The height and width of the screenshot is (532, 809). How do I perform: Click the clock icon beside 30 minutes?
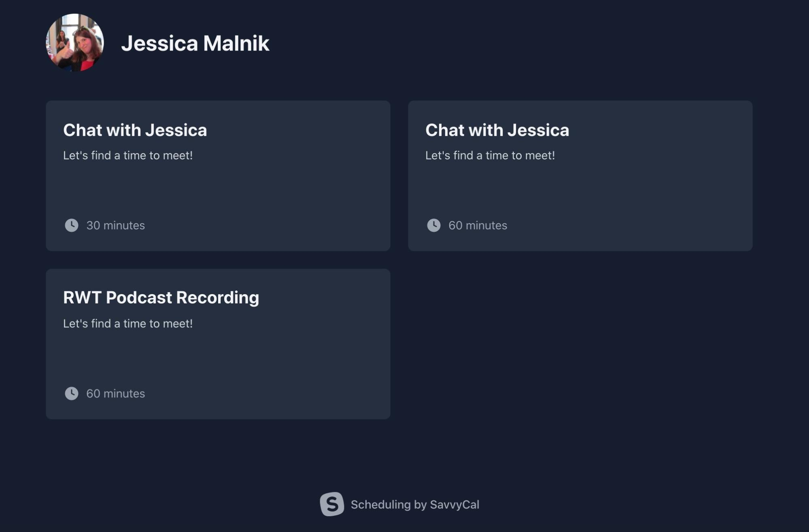pos(72,225)
